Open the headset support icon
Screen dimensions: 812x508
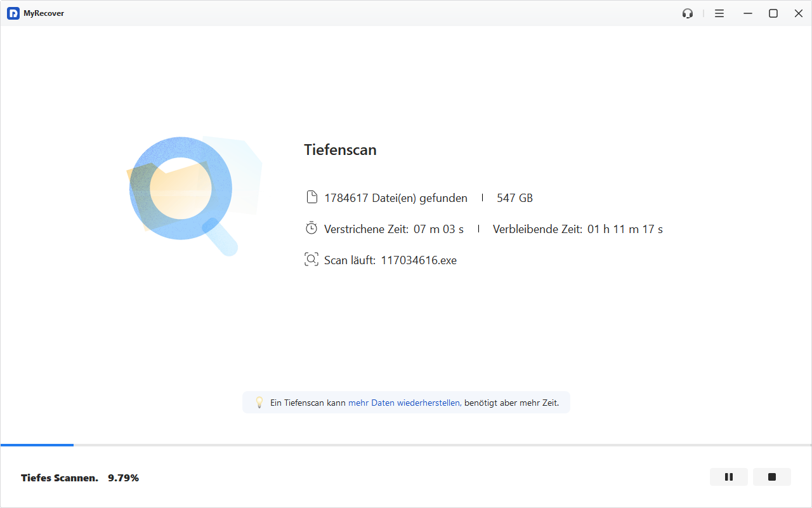[688, 13]
